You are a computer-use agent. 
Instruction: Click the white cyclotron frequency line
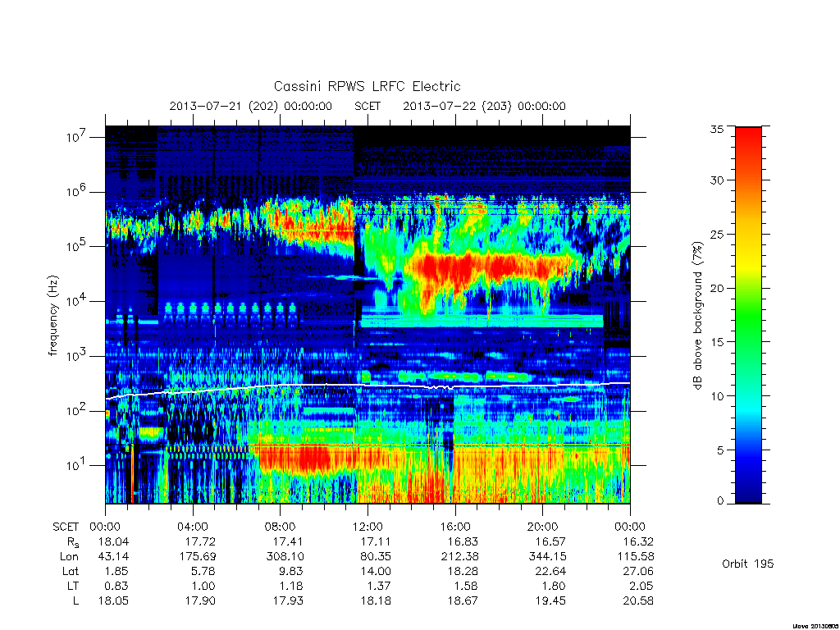(x=367, y=386)
